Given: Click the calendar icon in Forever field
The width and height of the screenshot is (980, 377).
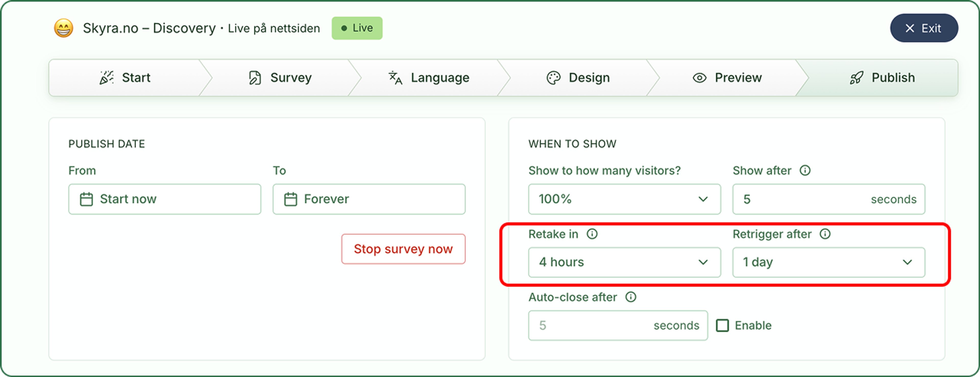Looking at the screenshot, I should pos(291,199).
